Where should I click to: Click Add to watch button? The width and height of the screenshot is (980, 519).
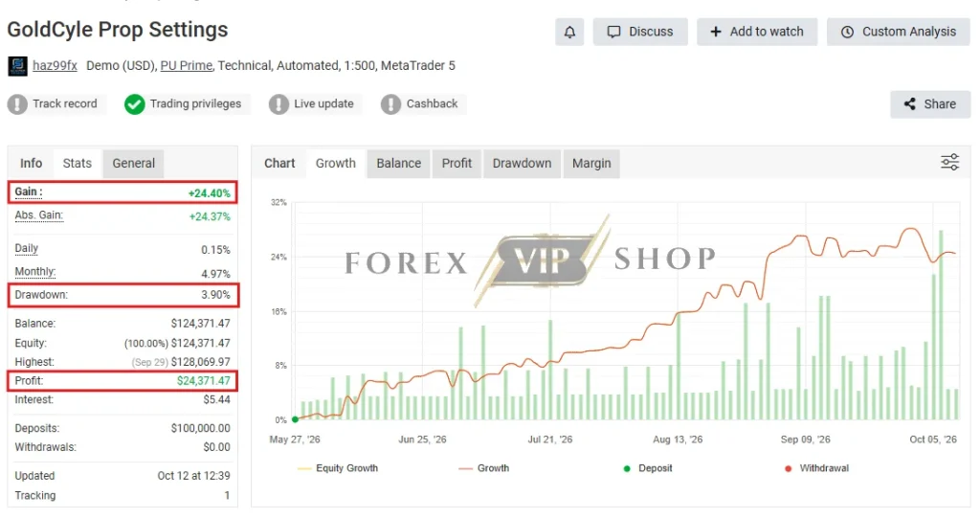(x=757, y=32)
